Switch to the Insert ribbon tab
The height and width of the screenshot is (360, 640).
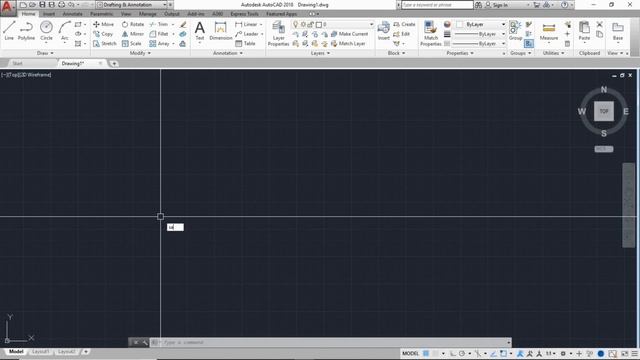[x=49, y=14]
